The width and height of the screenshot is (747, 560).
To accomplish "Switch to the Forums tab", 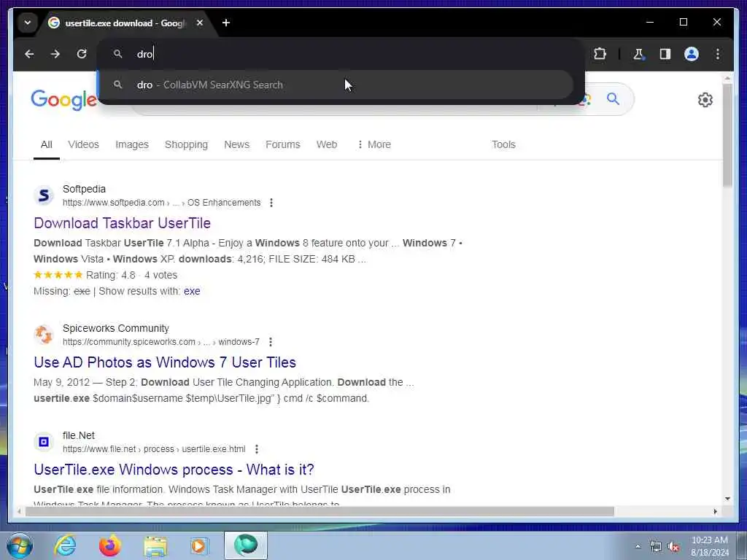I will point(283,145).
